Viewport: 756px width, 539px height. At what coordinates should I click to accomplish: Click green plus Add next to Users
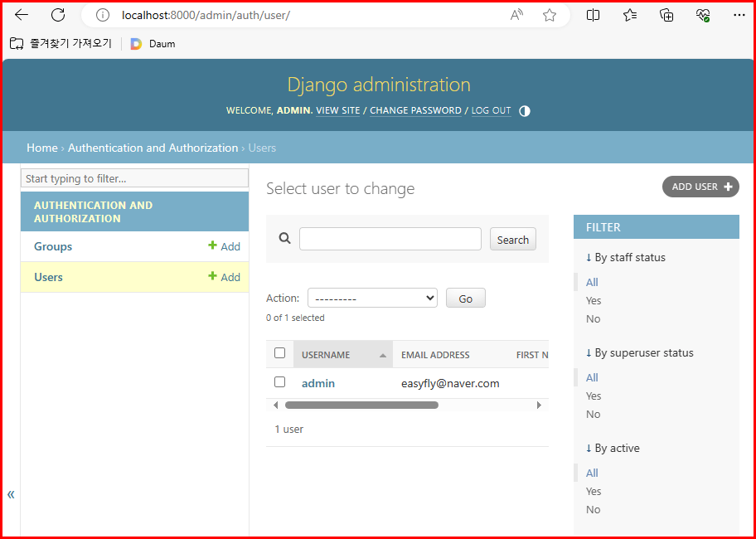pyautogui.click(x=224, y=277)
